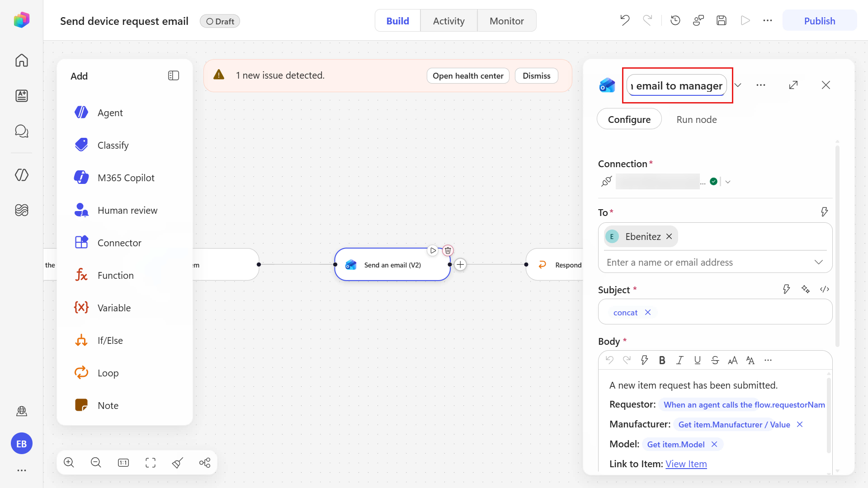Viewport: 868px width, 488px height.
Task: Switch to the Run node tab
Action: click(696, 119)
